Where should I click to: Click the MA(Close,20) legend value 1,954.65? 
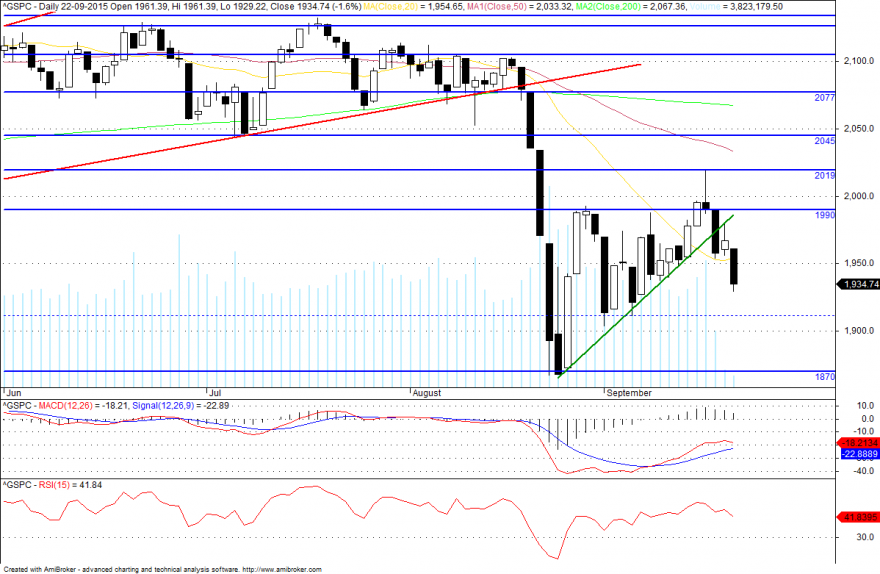point(445,7)
